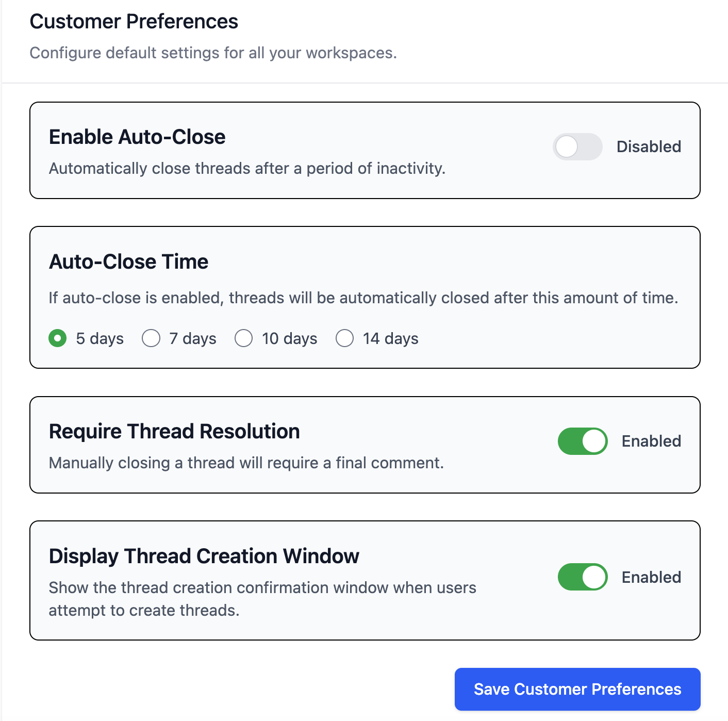Click the Display Thread Creation Window heading
This screenshot has height=721, width=728.
tap(204, 556)
